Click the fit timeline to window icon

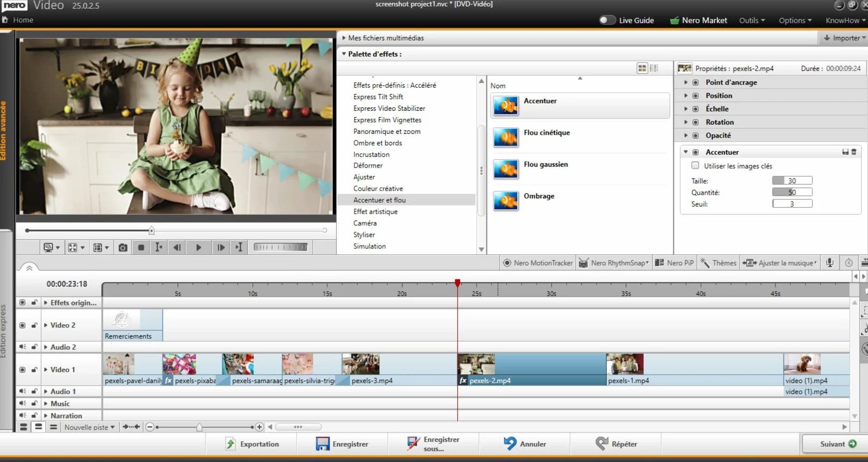[x=131, y=427]
